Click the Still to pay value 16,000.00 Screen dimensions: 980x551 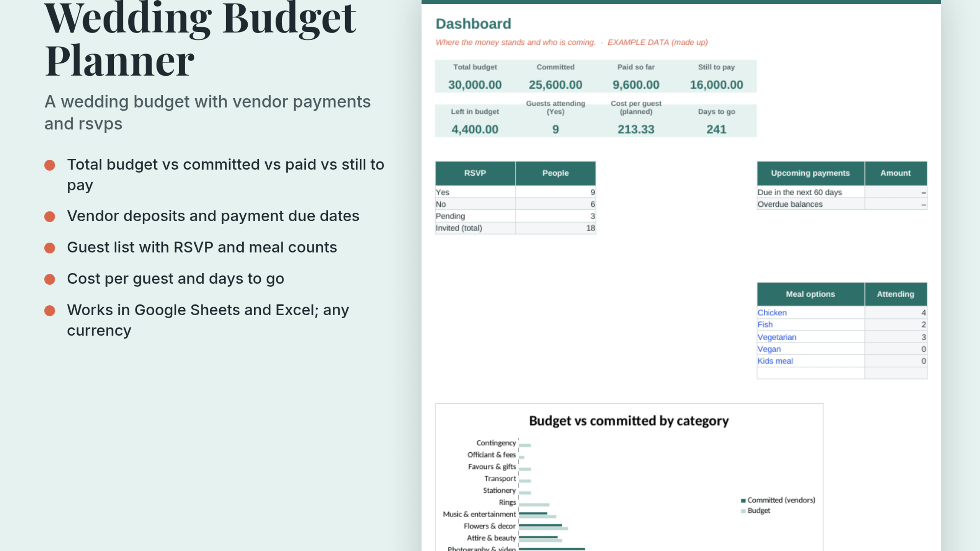pos(716,85)
